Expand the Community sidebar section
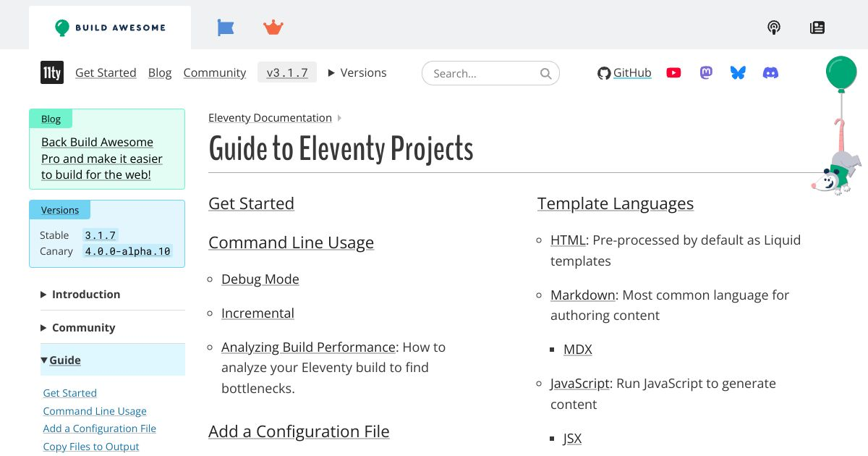The image size is (868, 456). pyautogui.click(x=78, y=327)
